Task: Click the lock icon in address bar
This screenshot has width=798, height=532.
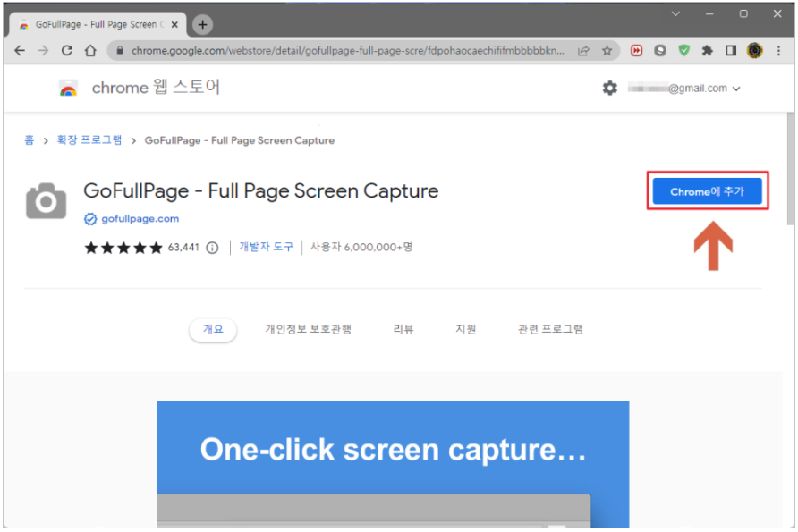Action: (120, 50)
